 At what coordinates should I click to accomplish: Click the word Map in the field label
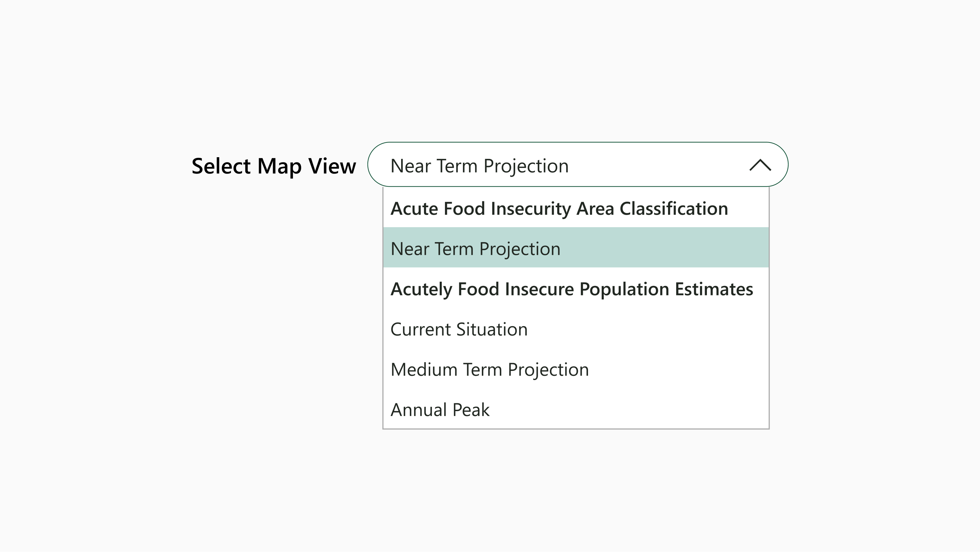[279, 166]
